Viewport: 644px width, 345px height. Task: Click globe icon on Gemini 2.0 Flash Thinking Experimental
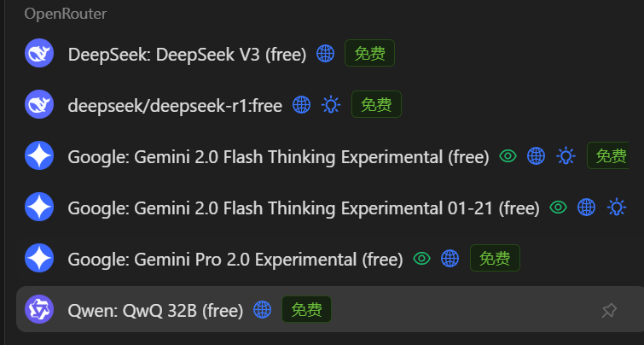[536, 156]
